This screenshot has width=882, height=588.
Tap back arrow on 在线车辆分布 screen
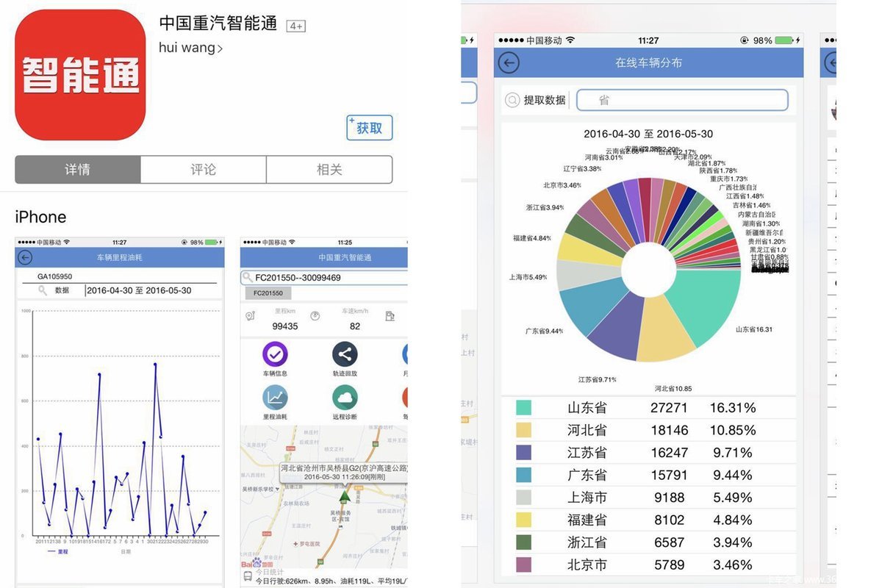pyautogui.click(x=509, y=63)
